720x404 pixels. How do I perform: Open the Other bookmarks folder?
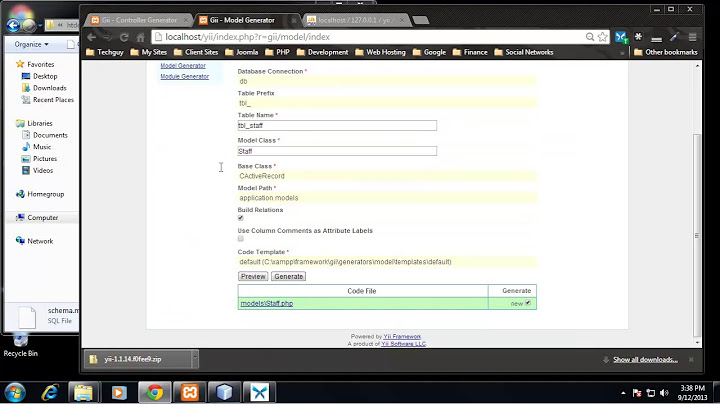(x=666, y=52)
